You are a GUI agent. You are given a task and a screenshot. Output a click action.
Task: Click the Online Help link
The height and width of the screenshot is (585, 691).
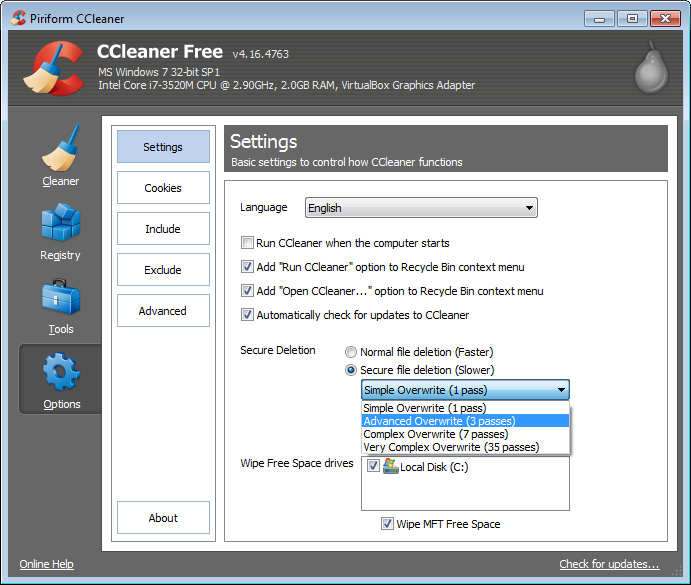[47, 564]
